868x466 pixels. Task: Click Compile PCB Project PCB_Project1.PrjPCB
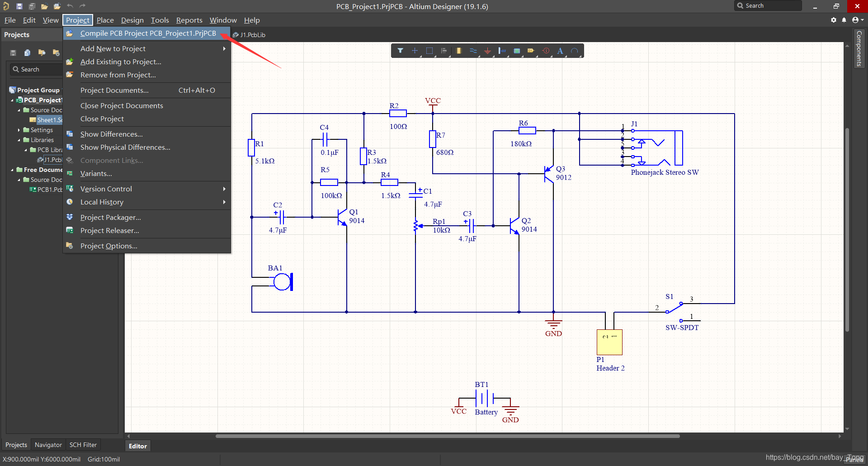click(x=147, y=33)
